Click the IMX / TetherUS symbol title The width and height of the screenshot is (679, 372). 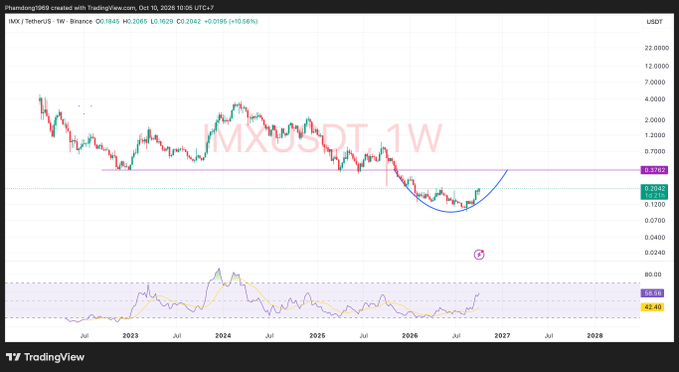tap(50, 21)
